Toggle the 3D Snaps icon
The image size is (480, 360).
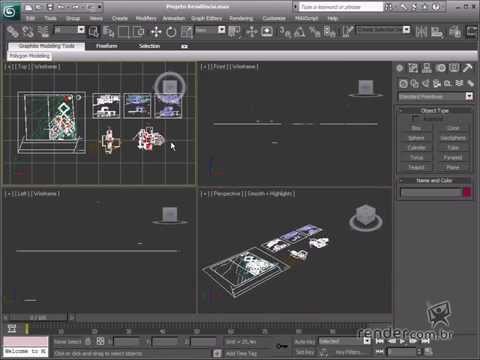click(x=284, y=32)
